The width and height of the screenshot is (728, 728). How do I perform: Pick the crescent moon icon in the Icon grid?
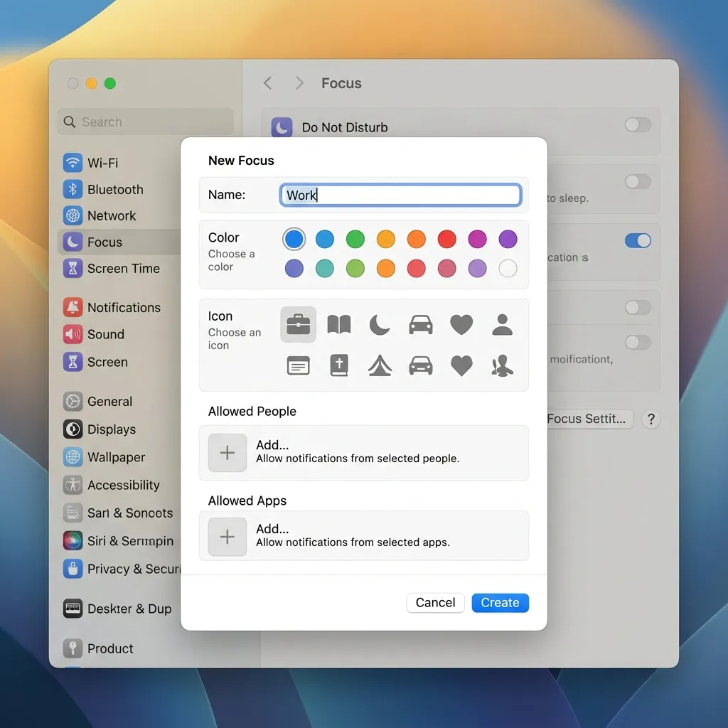(x=380, y=324)
